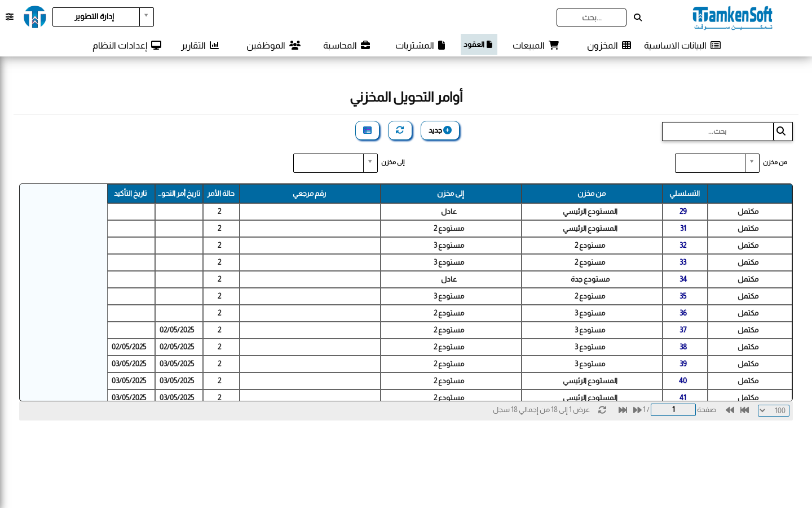Open the المشتريات menu
The width and height of the screenshot is (812, 508).
coord(420,45)
